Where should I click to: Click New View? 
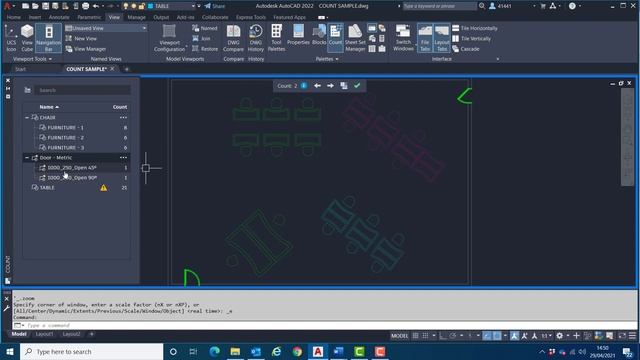coord(81,38)
